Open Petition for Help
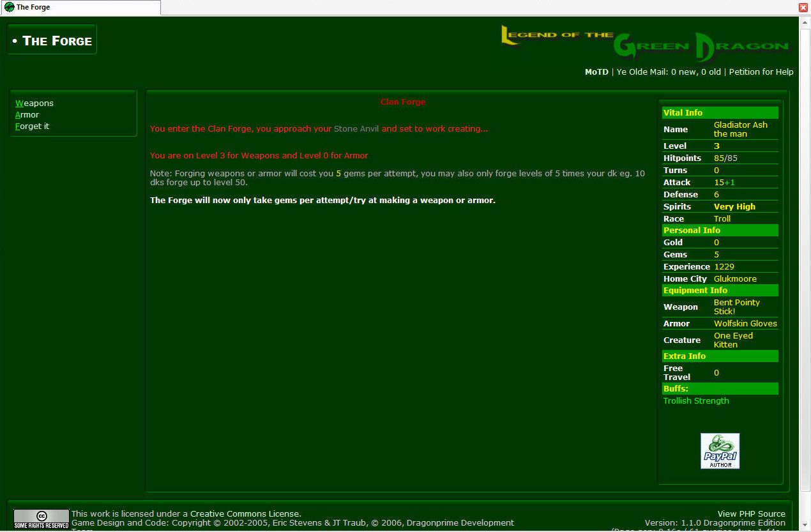 (761, 72)
